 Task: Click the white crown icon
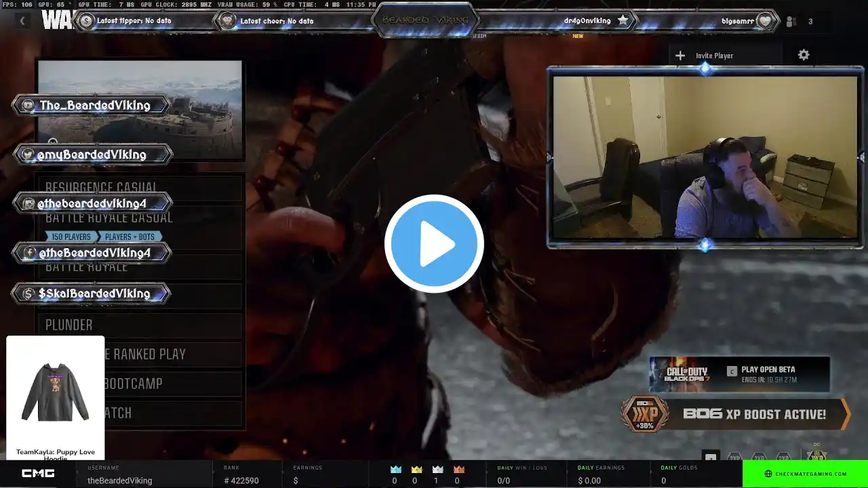point(437,469)
